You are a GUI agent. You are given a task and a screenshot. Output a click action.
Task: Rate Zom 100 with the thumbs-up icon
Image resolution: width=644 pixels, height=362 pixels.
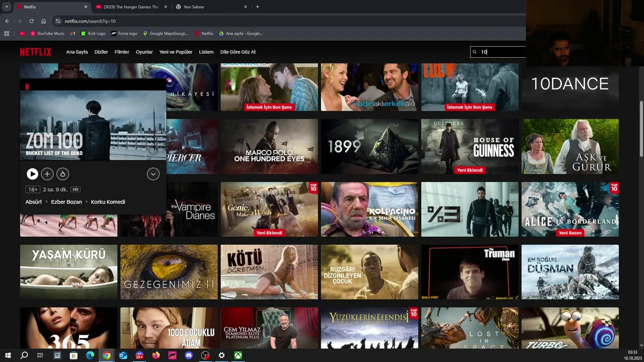[62, 174]
